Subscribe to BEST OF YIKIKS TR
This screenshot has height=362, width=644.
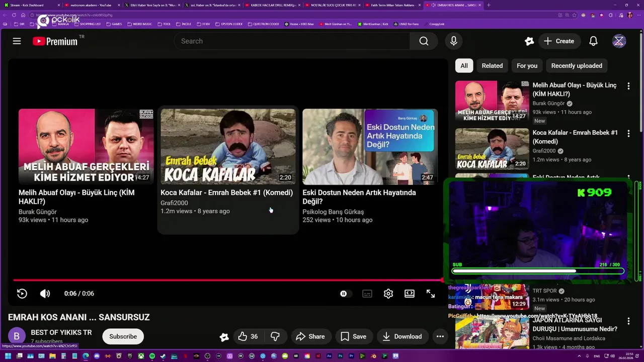click(x=123, y=336)
